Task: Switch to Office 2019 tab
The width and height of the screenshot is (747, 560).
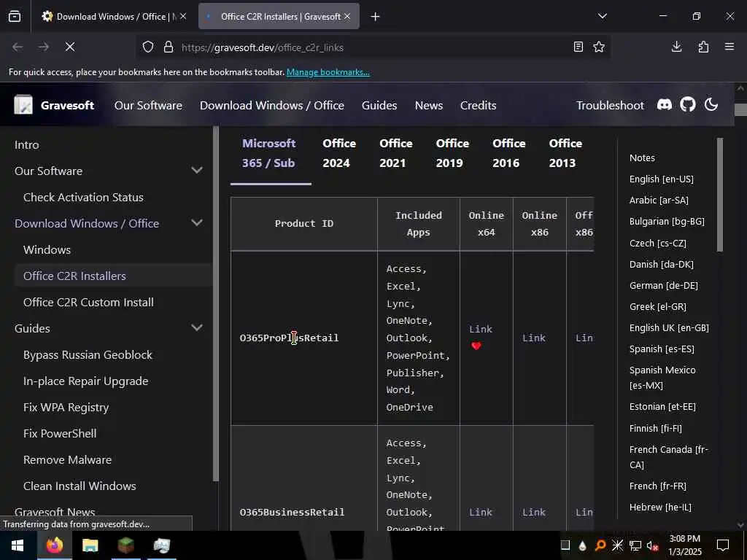Action: [452, 153]
